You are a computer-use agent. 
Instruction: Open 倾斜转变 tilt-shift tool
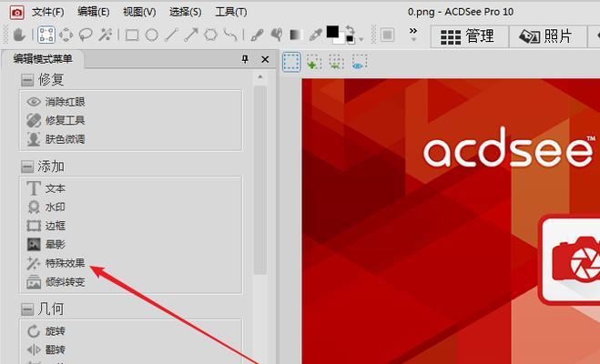[x=56, y=282]
